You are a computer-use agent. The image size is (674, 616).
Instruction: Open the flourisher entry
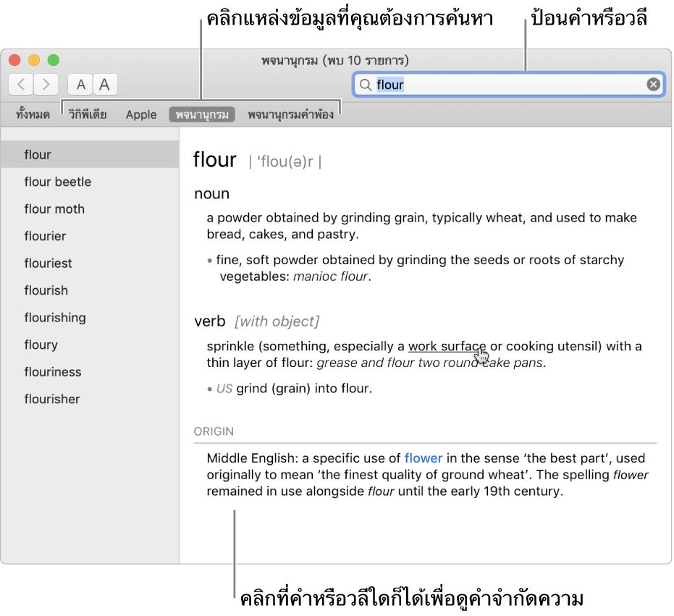click(90, 399)
